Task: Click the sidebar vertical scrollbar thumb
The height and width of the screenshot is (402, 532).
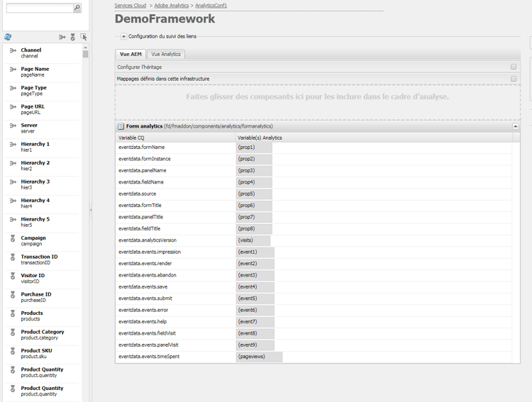Action: (x=85, y=55)
